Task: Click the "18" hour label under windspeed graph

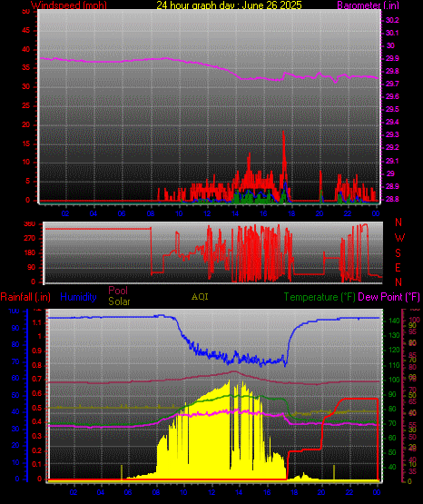Action: (291, 213)
